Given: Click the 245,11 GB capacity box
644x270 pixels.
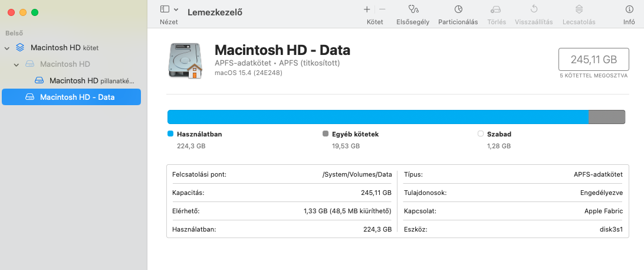Looking at the screenshot, I should click(593, 59).
